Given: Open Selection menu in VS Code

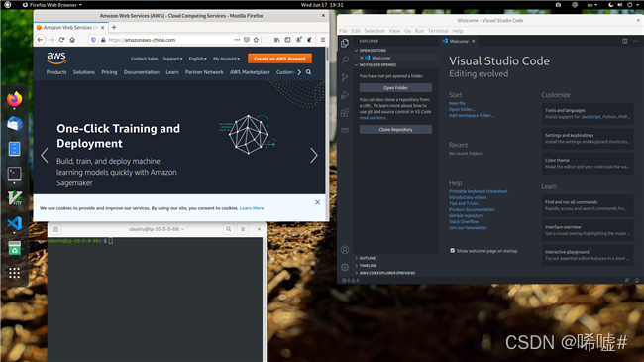Looking at the screenshot, I should 375,31.
